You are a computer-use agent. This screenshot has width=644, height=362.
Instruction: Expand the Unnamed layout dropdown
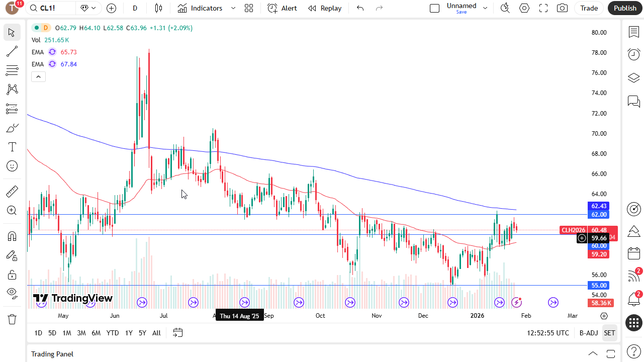click(485, 8)
